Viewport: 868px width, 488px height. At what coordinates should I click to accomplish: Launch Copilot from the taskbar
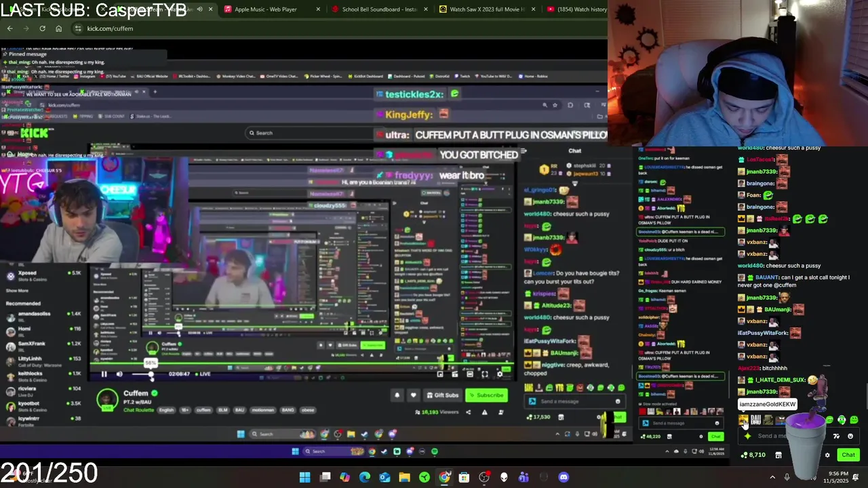[345, 477]
